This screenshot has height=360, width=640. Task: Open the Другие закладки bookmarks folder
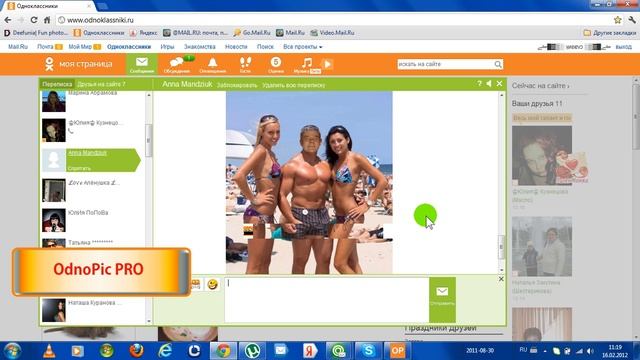click(610, 33)
